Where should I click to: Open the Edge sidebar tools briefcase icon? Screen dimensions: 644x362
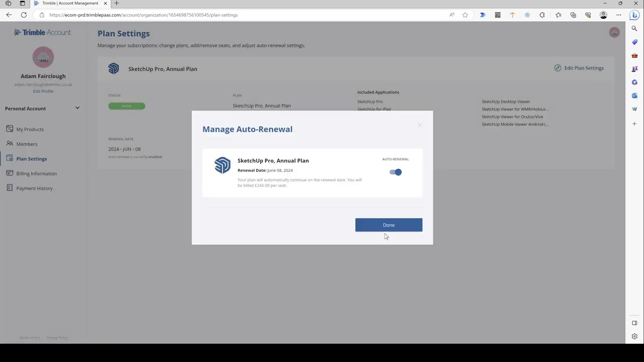(x=634, y=55)
